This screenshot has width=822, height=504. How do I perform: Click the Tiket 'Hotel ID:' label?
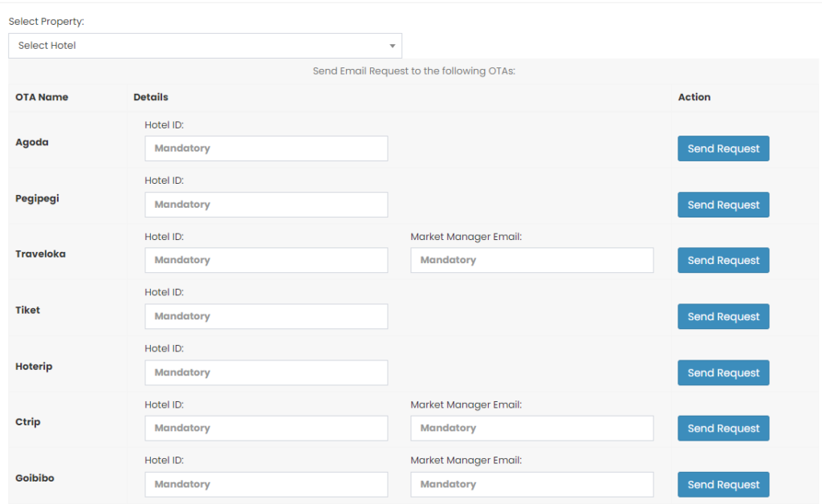(164, 292)
